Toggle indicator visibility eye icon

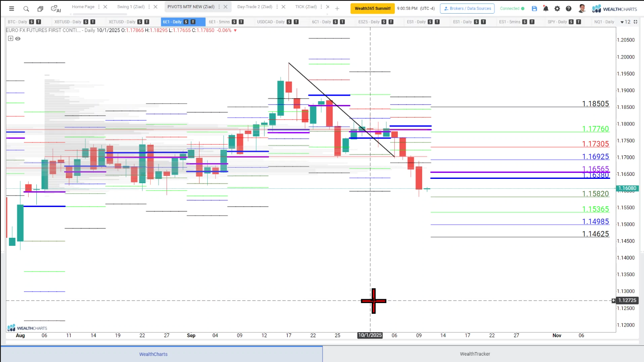click(18, 38)
